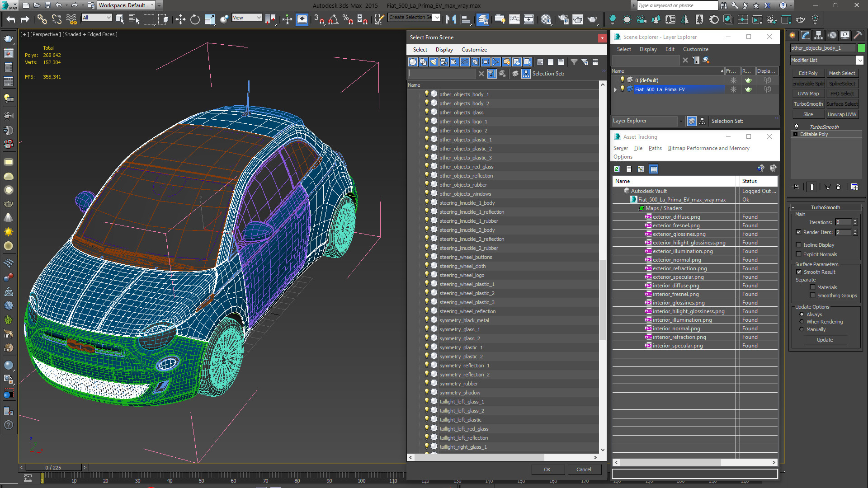Select the Manually update option
Image resolution: width=868 pixels, height=488 pixels.
tap(802, 329)
